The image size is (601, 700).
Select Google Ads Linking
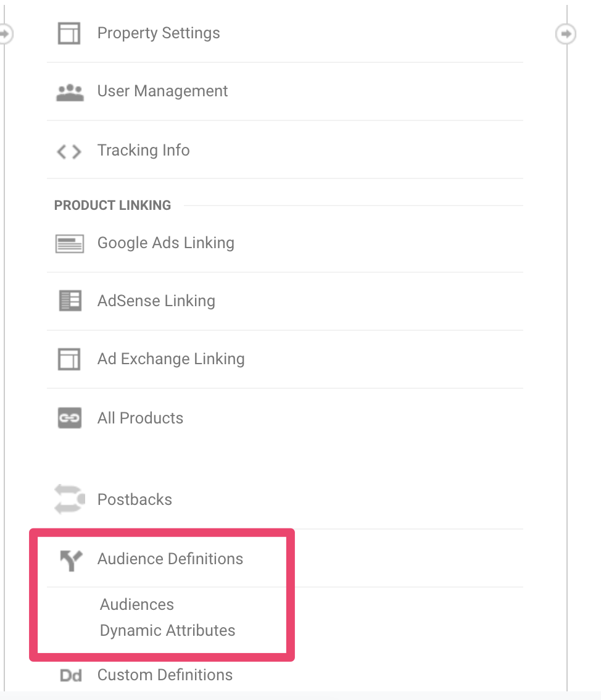click(165, 243)
